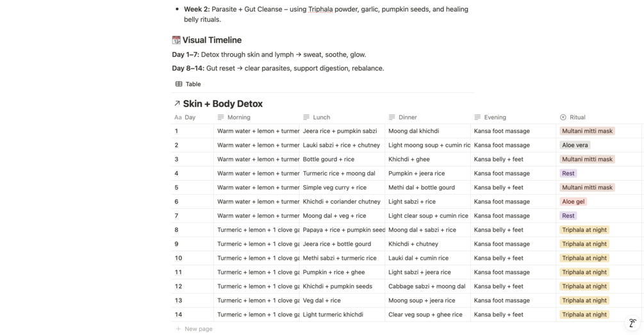The width and height of the screenshot is (644, 335).
Task: Add a row with New page
Action: (x=198, y=329)
